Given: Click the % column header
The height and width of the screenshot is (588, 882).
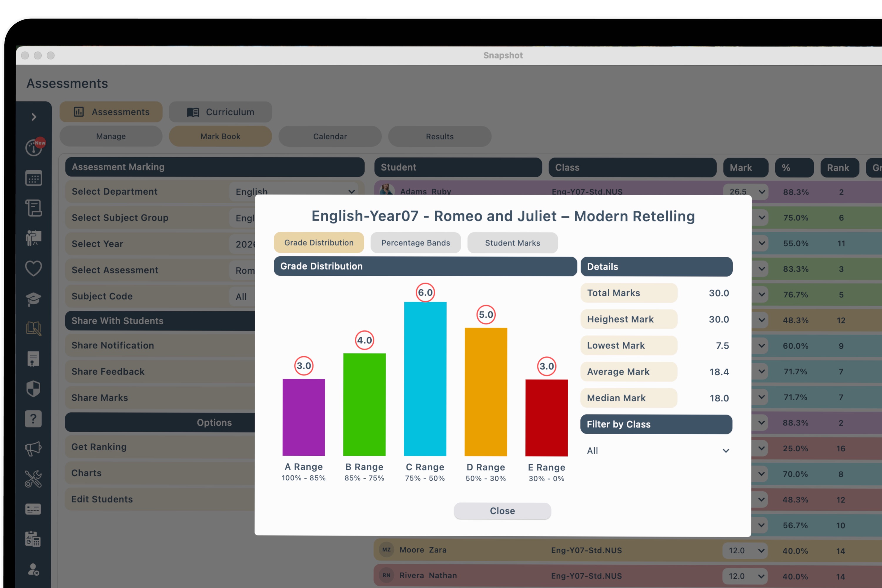Looking at the screenshot, I should [x=795, y=167].
